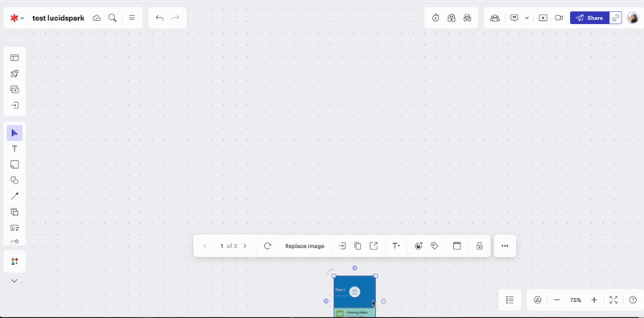644x318 pixels.
Task: Add a tag with the tag icon
Action: click(435, 246)
